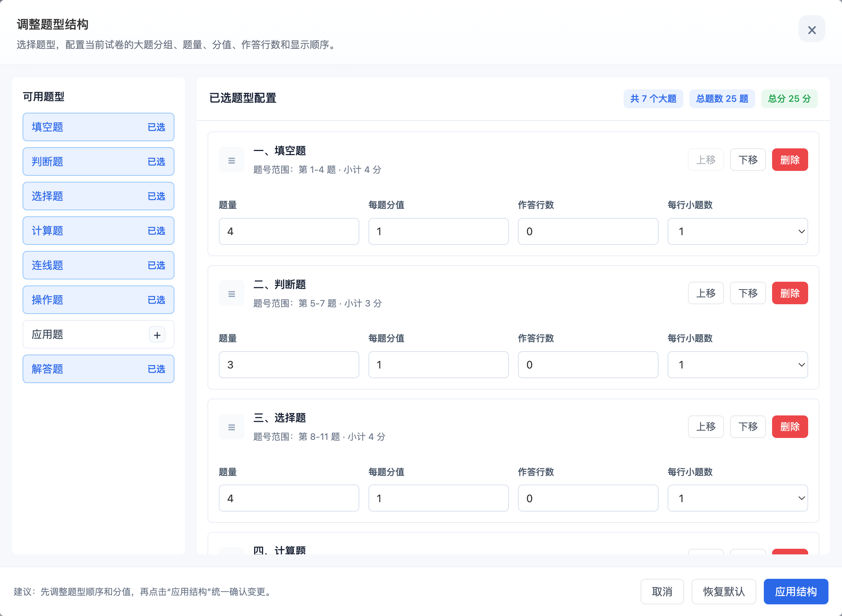Open 每行小题数 dropdown for 选择题
The width and height of the screenshot is (842, 616).
(x=738, y=498)
